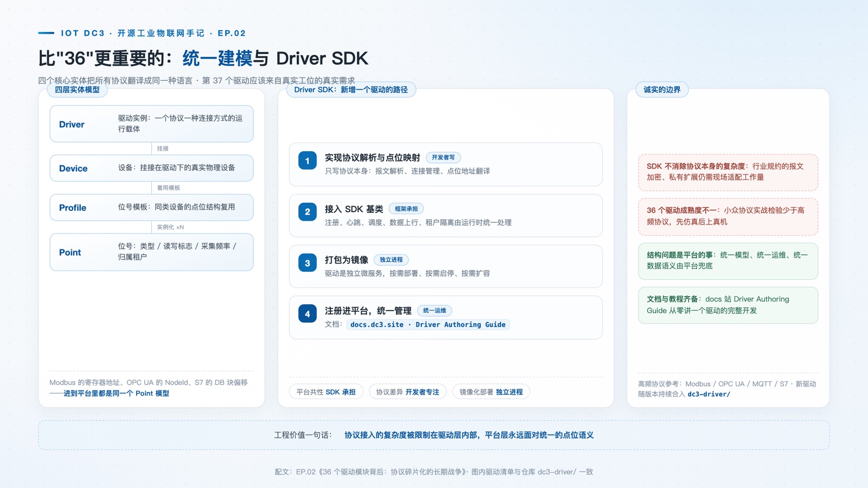Click the 注册进平台,统一管理 heading

[368, 311]
